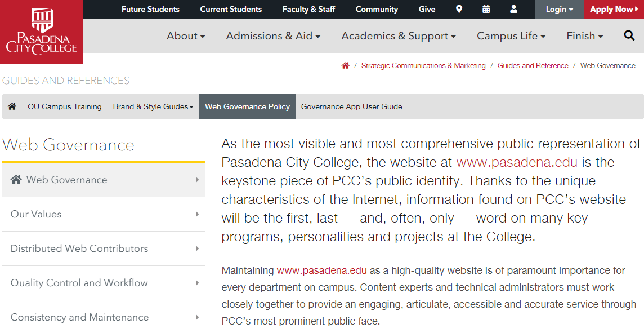Switch to the Governance App User Guide tab
The width and height of the screenshot is (644, 333).
pyautogui.click(x=351, y=106)
